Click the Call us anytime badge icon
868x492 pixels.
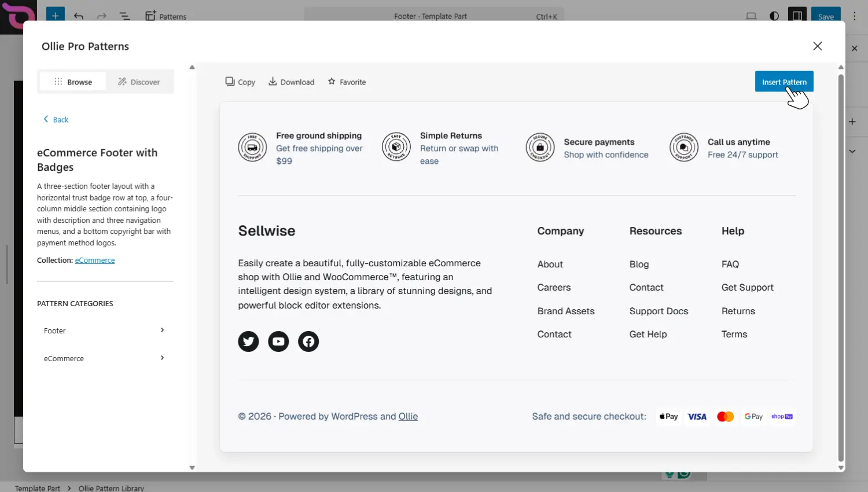tap(684, 147)
